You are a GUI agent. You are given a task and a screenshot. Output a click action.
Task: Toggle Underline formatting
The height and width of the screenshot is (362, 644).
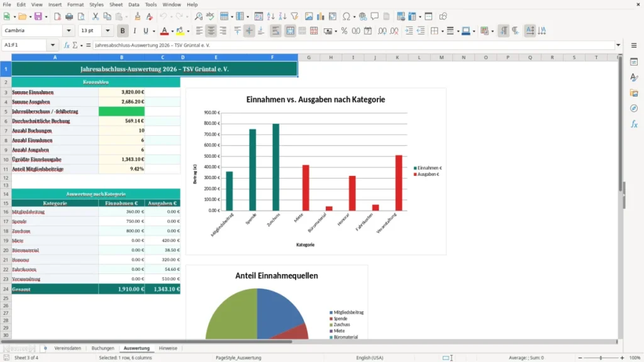click(145, 31)
